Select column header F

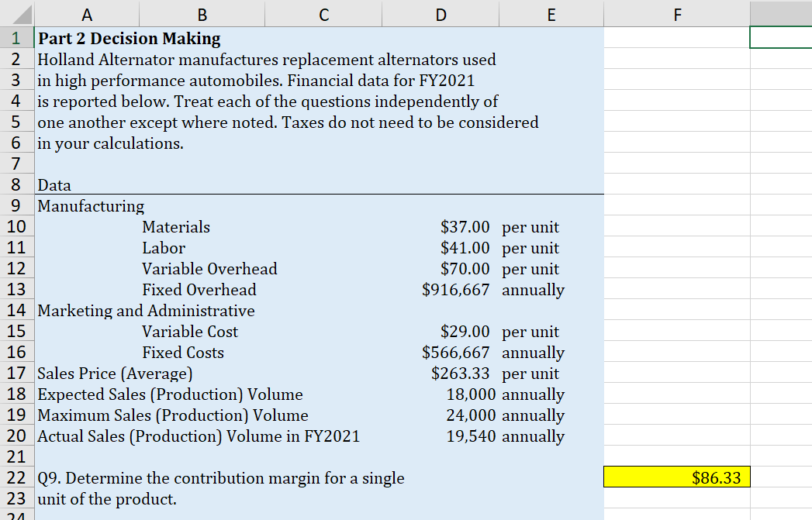[x=676, y=12]
